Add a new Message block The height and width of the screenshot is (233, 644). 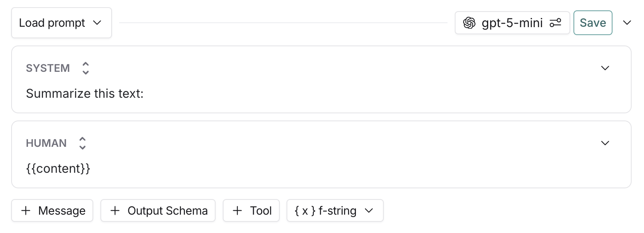pyautogui.click(x=52, y=210)
